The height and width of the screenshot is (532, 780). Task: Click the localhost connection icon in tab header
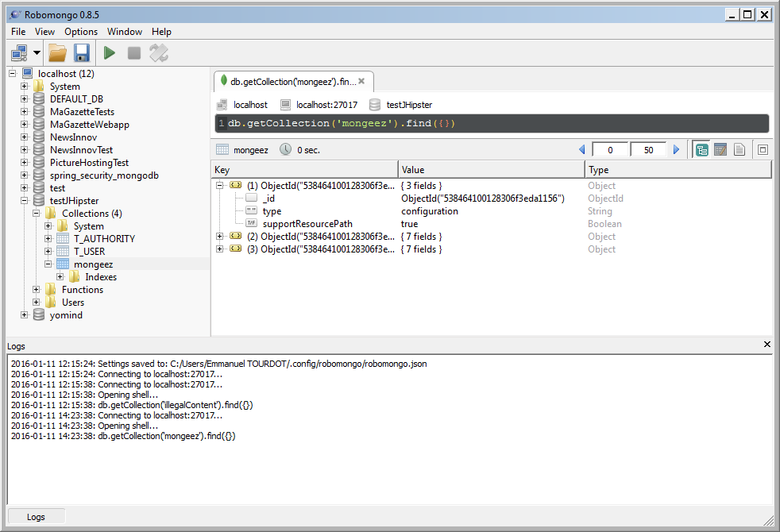pyautogui.click(x=222, y=105)
